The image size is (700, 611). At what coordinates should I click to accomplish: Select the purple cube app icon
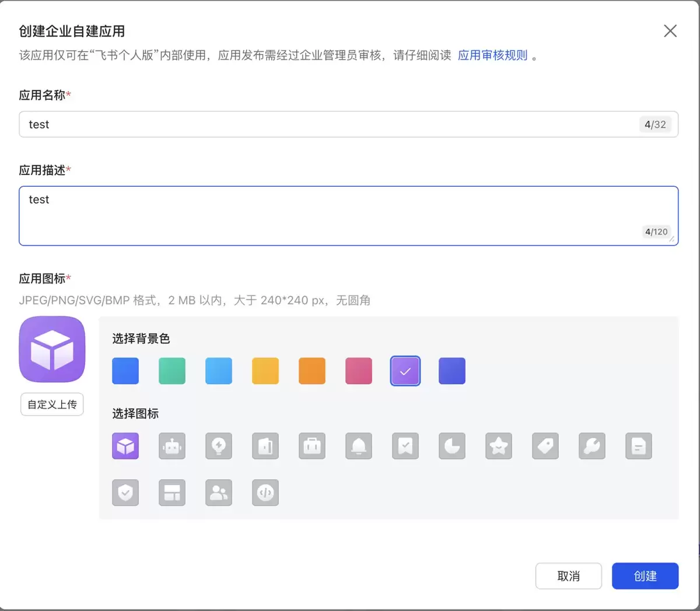[125, 446]
